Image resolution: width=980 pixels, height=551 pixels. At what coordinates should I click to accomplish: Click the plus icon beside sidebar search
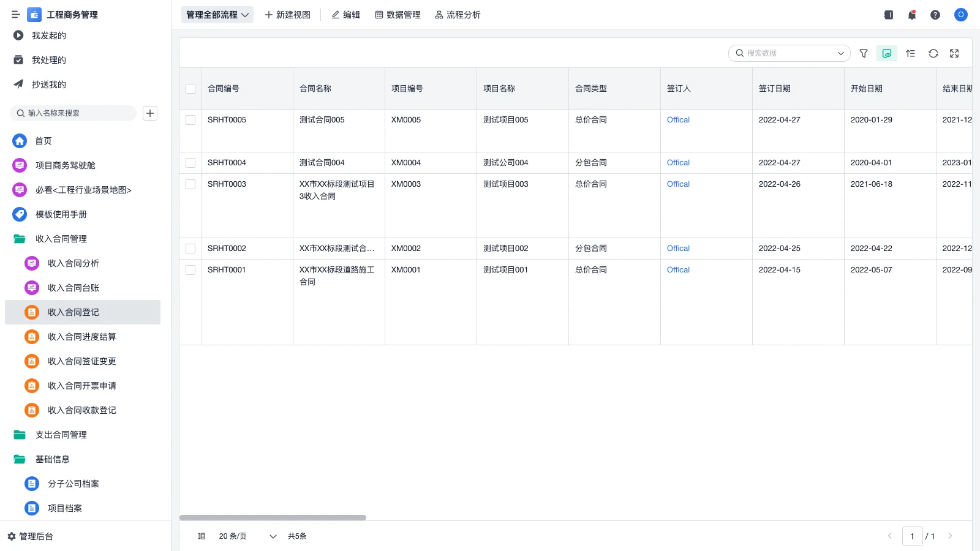[x=150, y=113]
